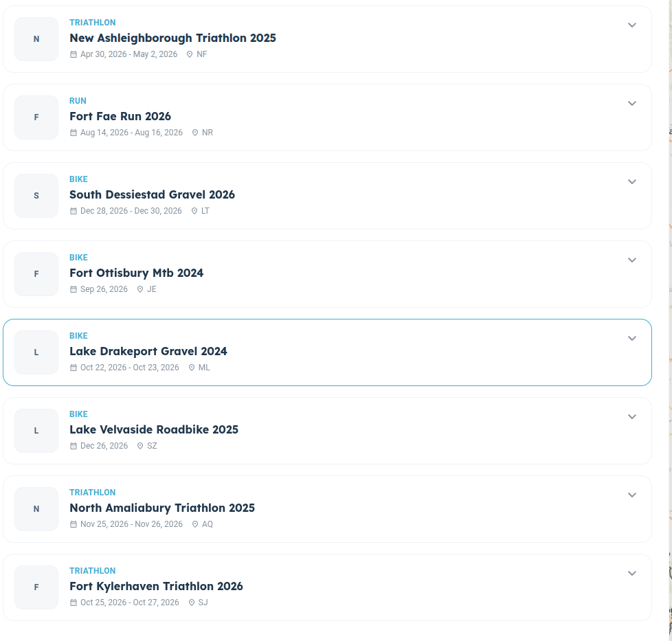Screen dimensions: 672x641
Task: Click the calendar icon beside Apr 30, 2026
Action: click(x=74, y=54)
